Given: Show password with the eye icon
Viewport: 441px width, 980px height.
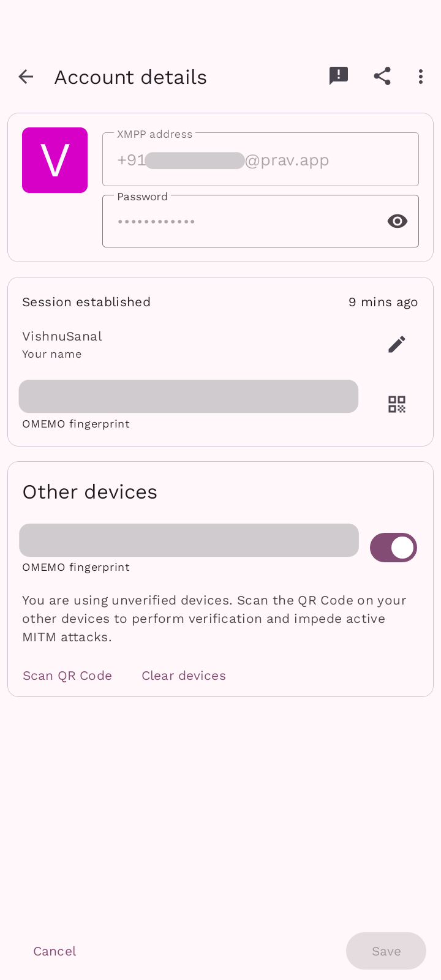Looking at the screenshot, I should 398,221.
